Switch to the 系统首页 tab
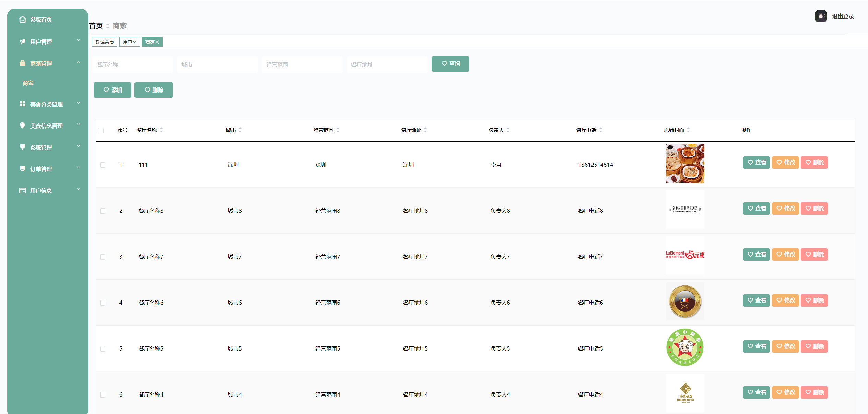 click(x=105, y=42)
